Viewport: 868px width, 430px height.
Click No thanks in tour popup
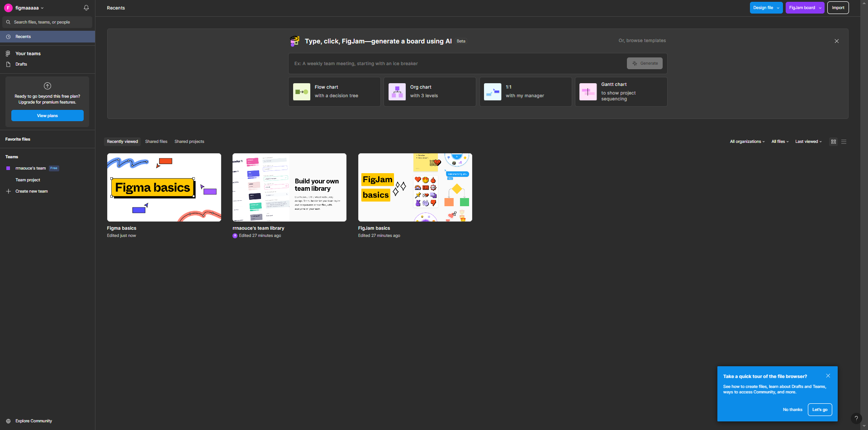tap(792, 410)
